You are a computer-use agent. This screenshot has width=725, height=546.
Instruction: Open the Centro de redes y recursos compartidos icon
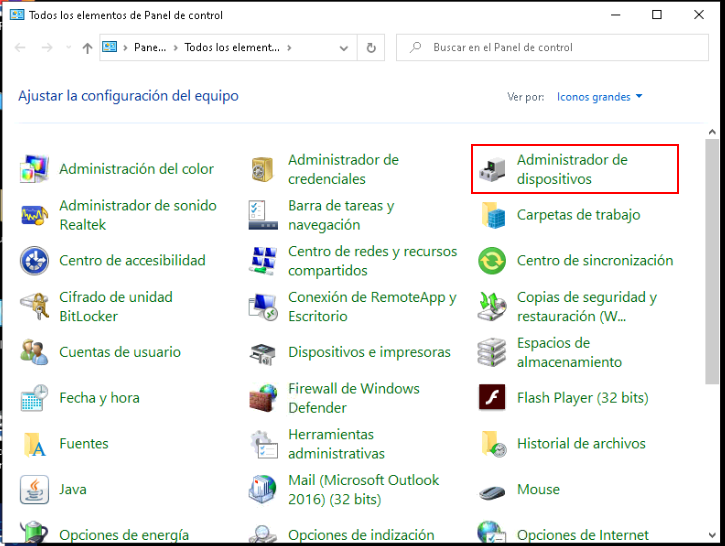click(263, 261)
